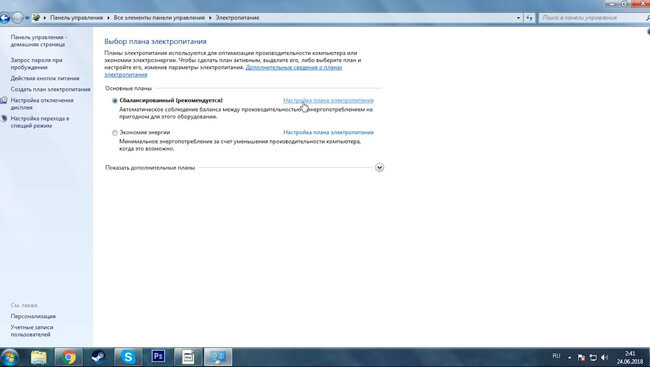650x367 pixels.
Task: Select 'Сбалансированный (рекомендуется)' power plan radio
Action: pyautogui.click(x=115, y=100)
